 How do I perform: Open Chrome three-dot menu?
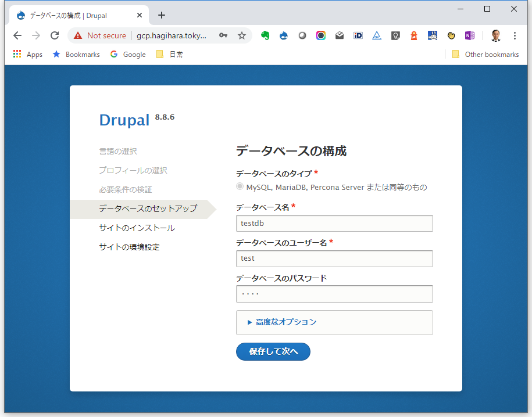tap(515, 35)
